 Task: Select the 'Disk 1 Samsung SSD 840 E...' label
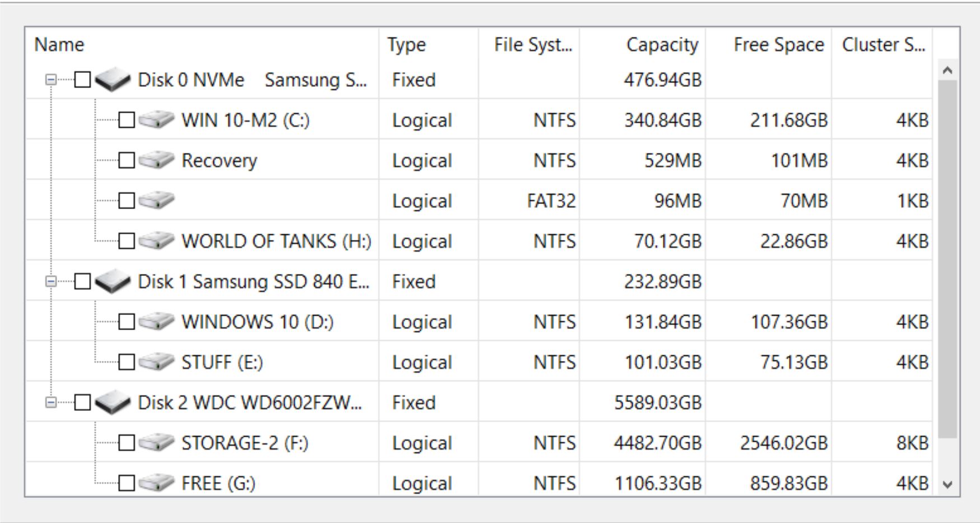pos(254,281)
